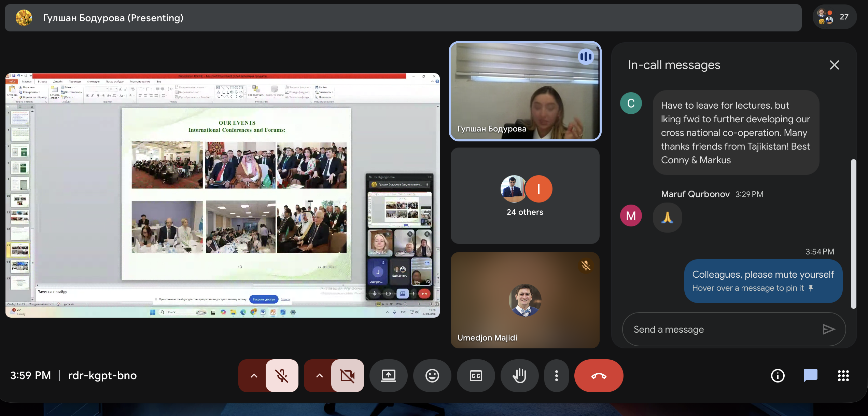The height and width of the screenshot is (416, 868).
Task: Toggle the chat panel icon
Action: [810, 376]
